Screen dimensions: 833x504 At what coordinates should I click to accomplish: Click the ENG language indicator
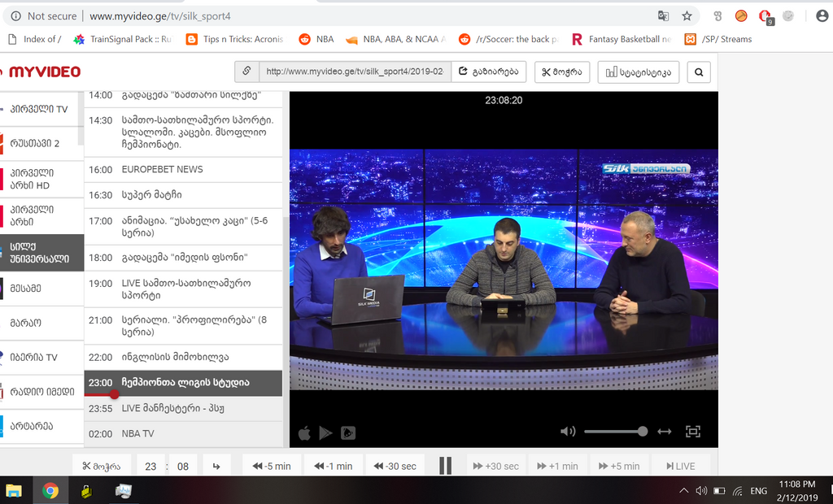click(x=759, y=491)
